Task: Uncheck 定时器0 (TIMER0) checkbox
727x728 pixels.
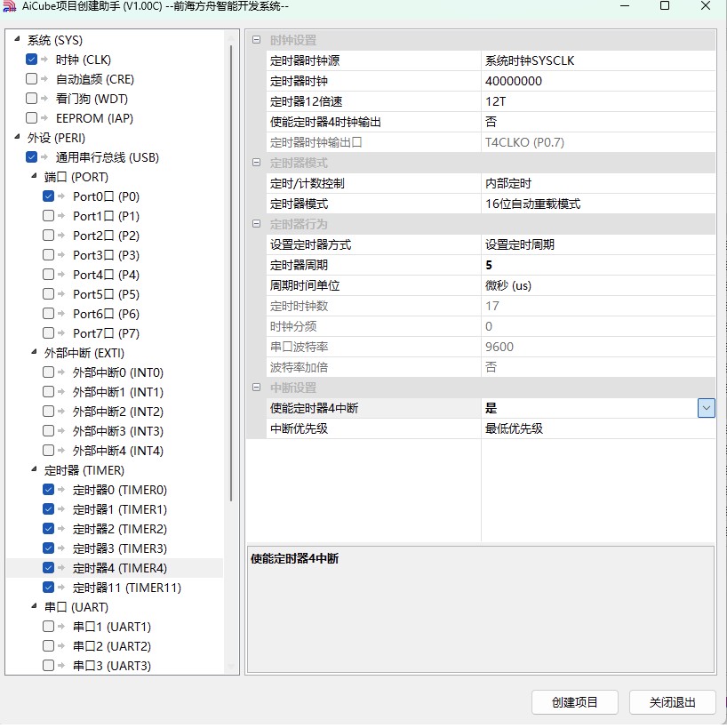Action: pyautogui.click(x=48, y=490)
